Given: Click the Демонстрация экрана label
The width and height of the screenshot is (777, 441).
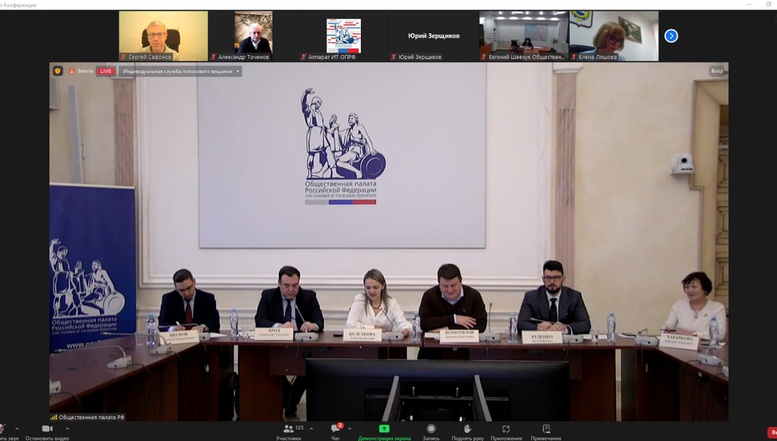Looking at the screenshot, I should click(x=385, y=438).
